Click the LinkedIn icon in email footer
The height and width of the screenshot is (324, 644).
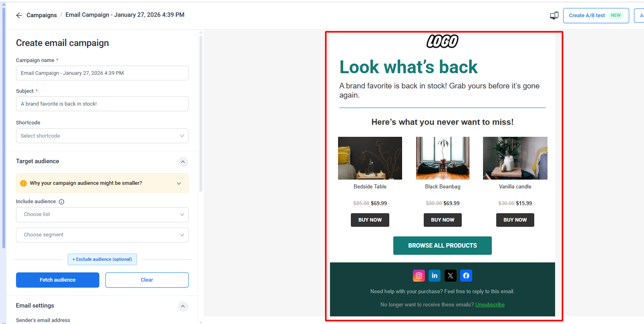435,276
